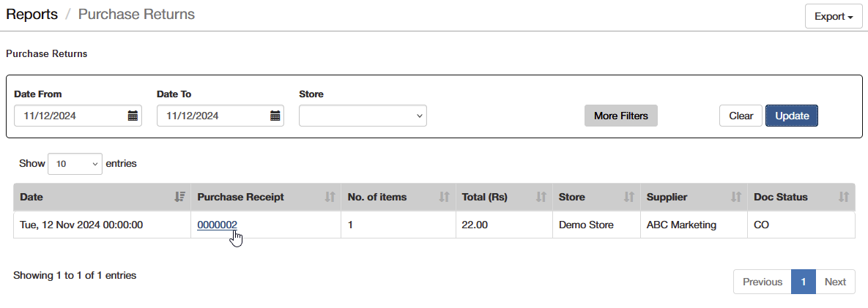The image size is (868, 308).
Task: Select page 1 in pagination
Action: pyautogui.click(x=804, y=282)
